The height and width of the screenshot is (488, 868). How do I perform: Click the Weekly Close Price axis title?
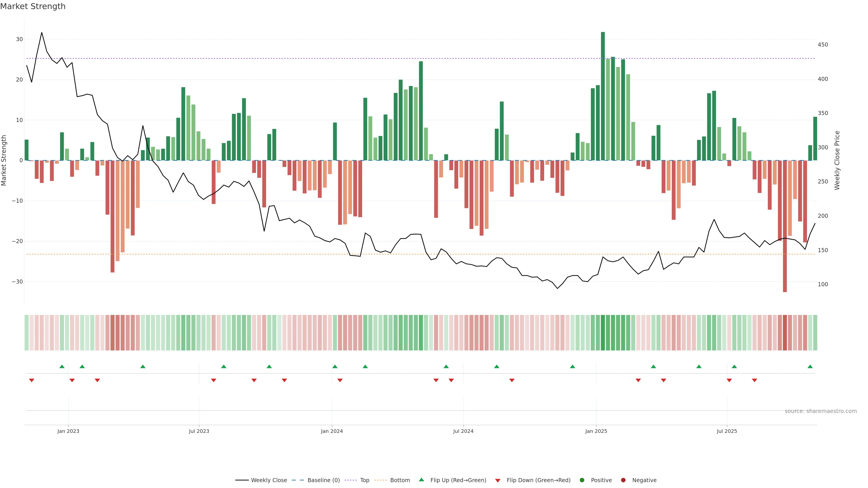[837, 160]
